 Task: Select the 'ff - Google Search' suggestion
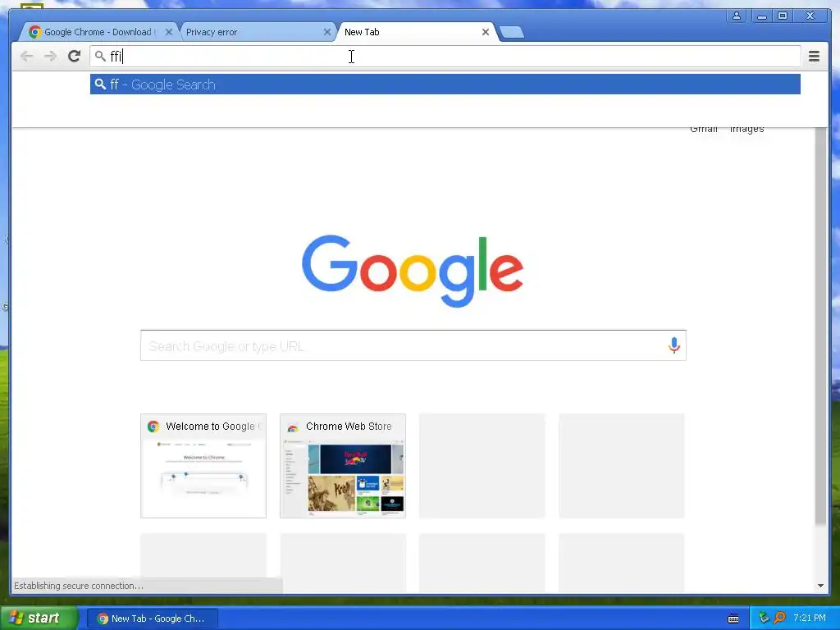tap(445, 84)
